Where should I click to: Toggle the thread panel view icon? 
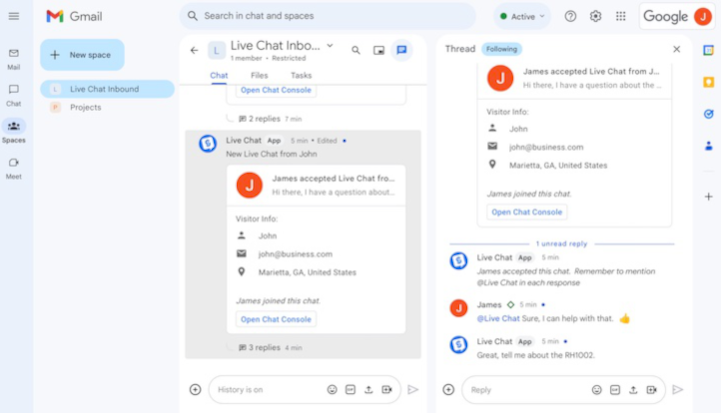coord(402,50)
